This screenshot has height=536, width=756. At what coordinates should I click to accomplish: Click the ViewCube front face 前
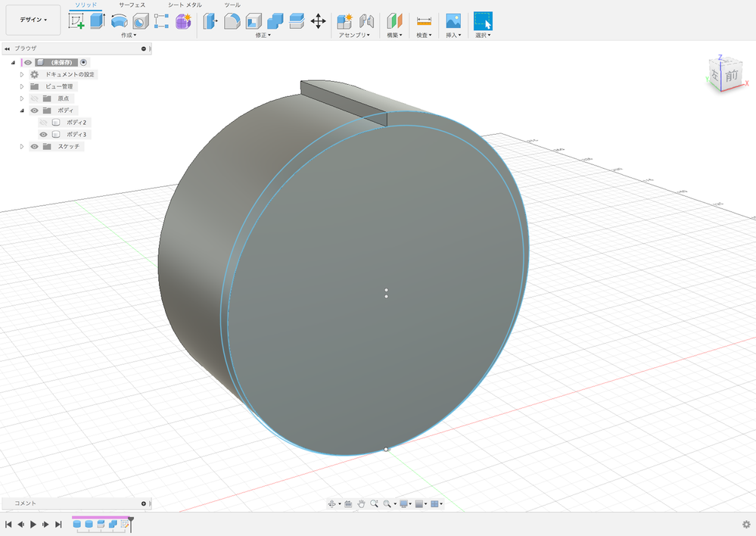pyautogui.click(x=732, y=75)
